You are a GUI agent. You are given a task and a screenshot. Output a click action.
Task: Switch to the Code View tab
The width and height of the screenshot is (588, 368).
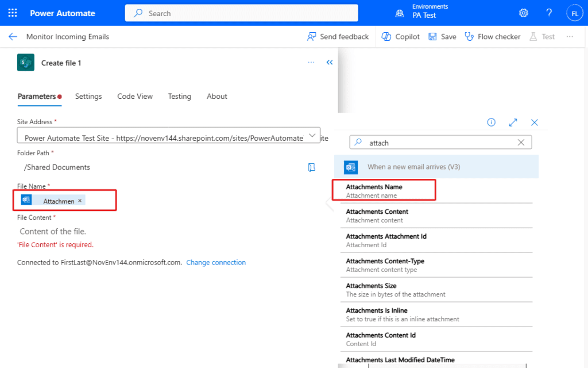[x=135, y=97]
